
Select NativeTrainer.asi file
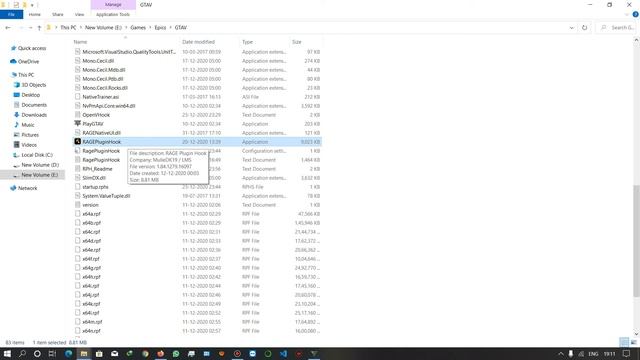pos(100,97)
